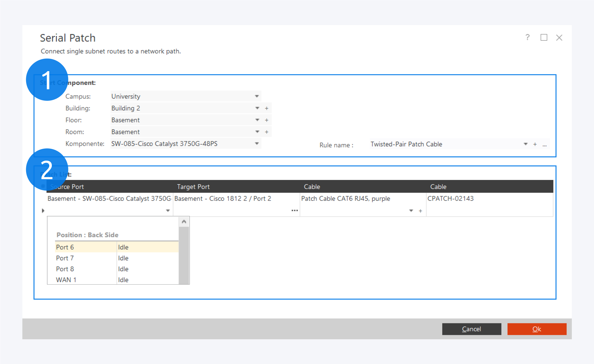Add new rule name with plus icon
Screen dimensions: 594x364
coord(535,144)
